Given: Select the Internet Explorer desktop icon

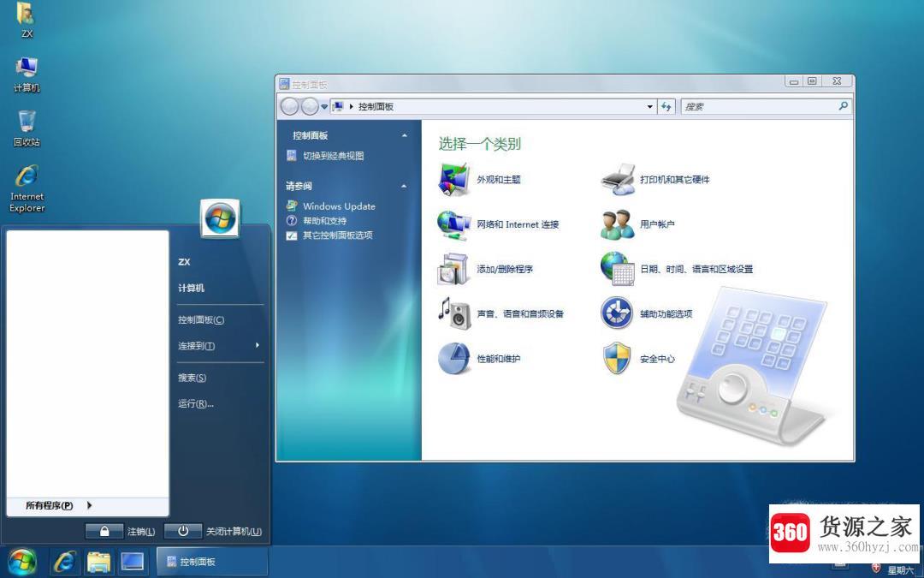Looking at the screenshot, I should (x=27, y=188).
